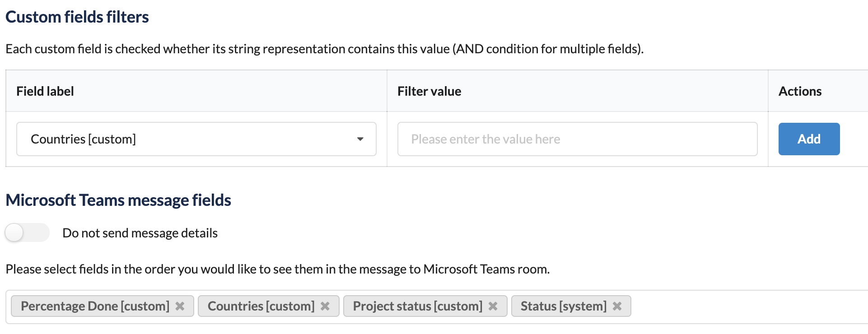This screenshot has height=334, width=868.
Task: Turn off "Do not send message details" switch
Action: pos(27,232)
